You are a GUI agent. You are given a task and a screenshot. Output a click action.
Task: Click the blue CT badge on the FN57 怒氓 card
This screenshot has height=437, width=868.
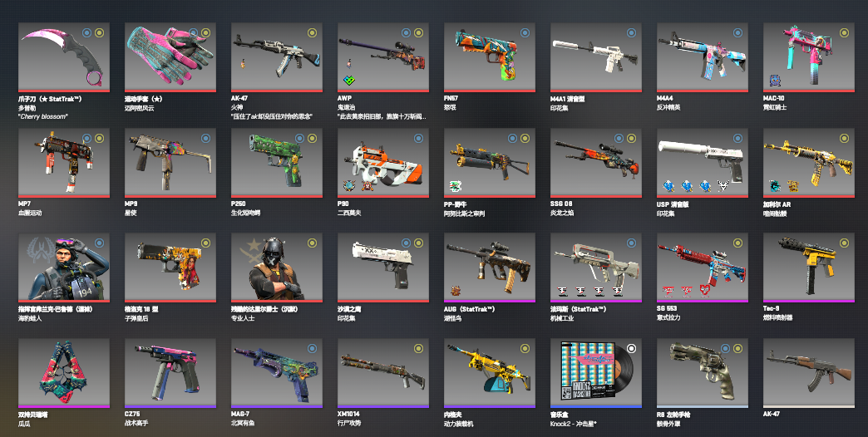[525, 33]
